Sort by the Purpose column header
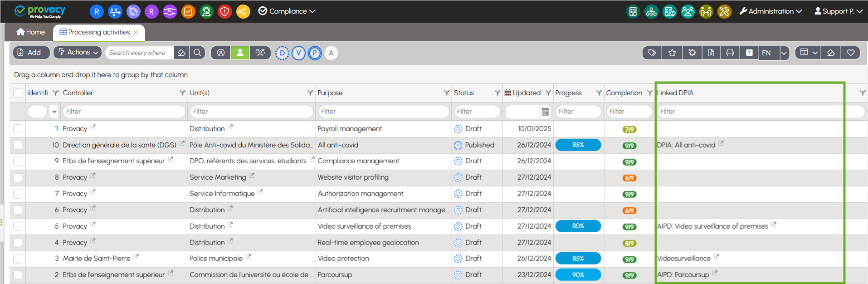This screenshot has height=284, width=868. [330, 93]
